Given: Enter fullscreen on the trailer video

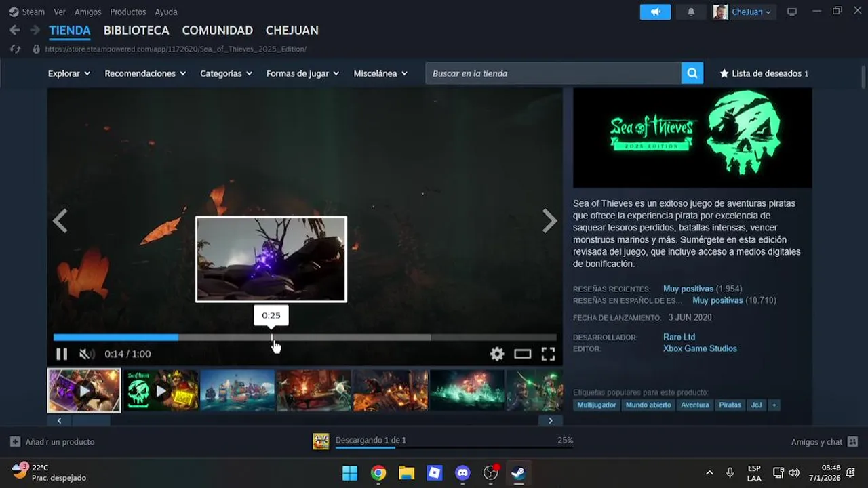Looking at the screenshot, I should pos(548,354).
